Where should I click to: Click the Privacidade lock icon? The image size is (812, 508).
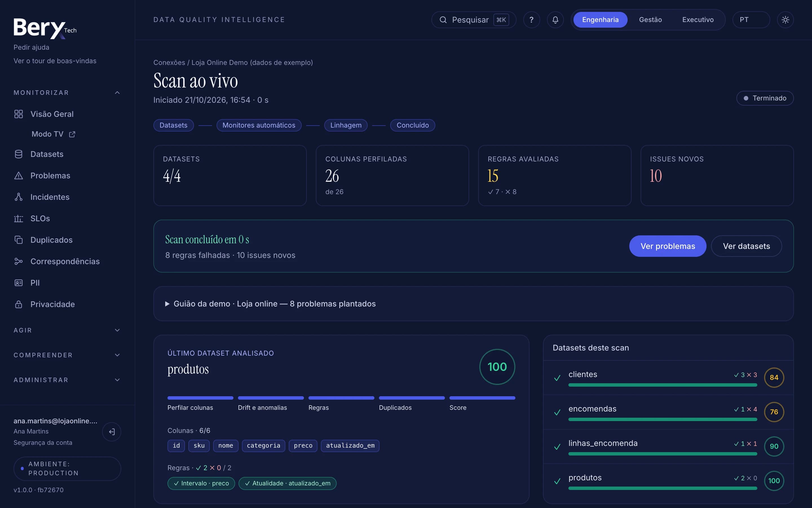[18, 305]
